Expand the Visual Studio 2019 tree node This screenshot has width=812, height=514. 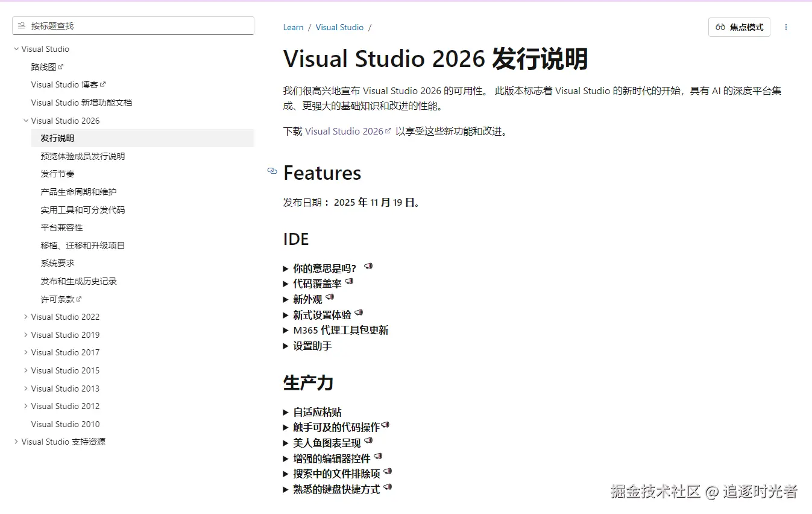point(26,335)
